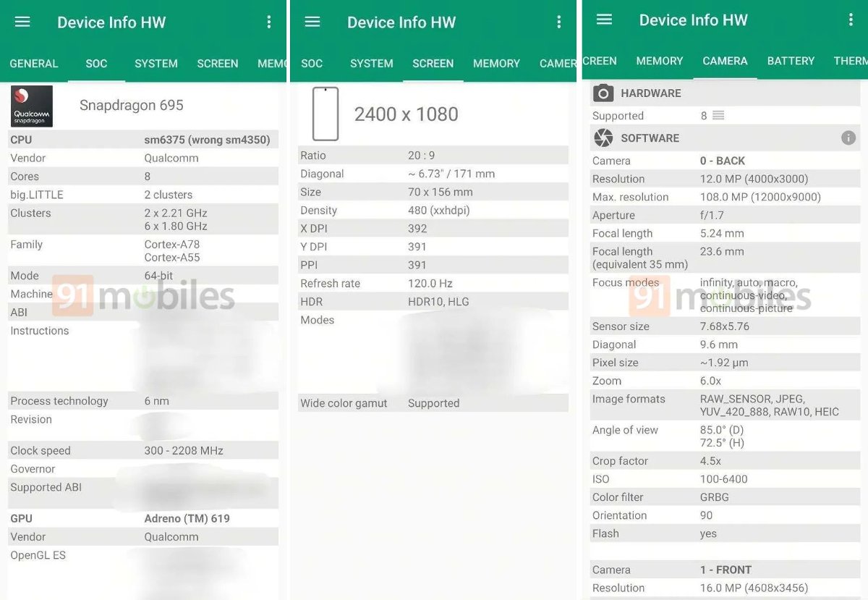Tap Focal length value 5.24 mm
Viewport: 868px width, 600px height.
[722, 233]
